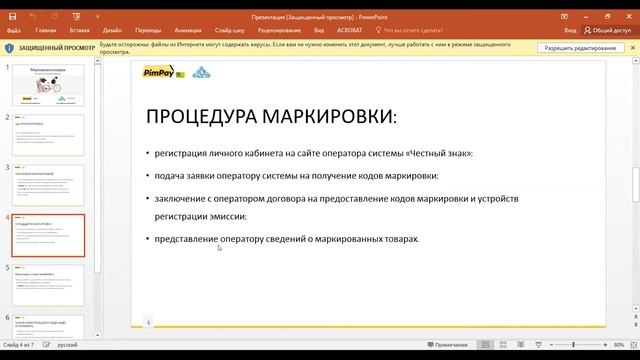Click the Вход sign-in link

point(570,30)
